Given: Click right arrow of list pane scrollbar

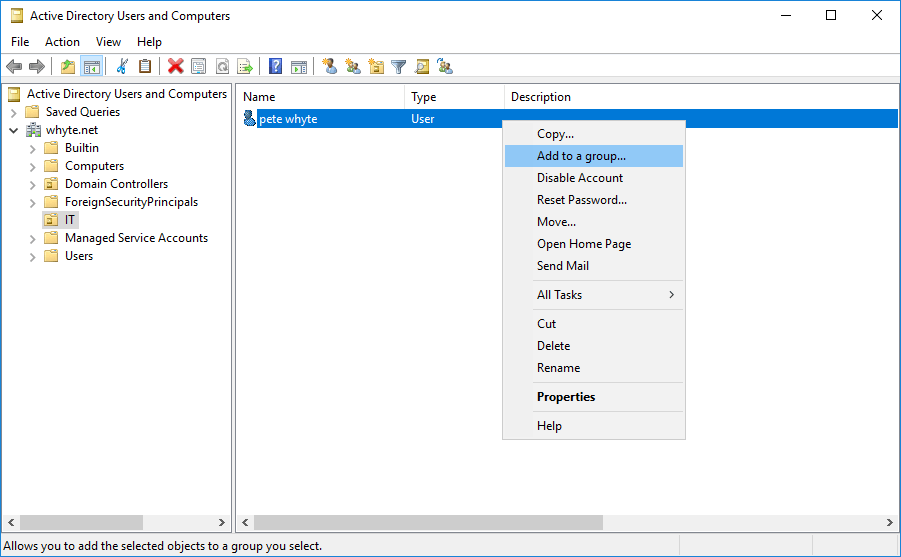Looking at the screenshot, I should coord(890,522).
